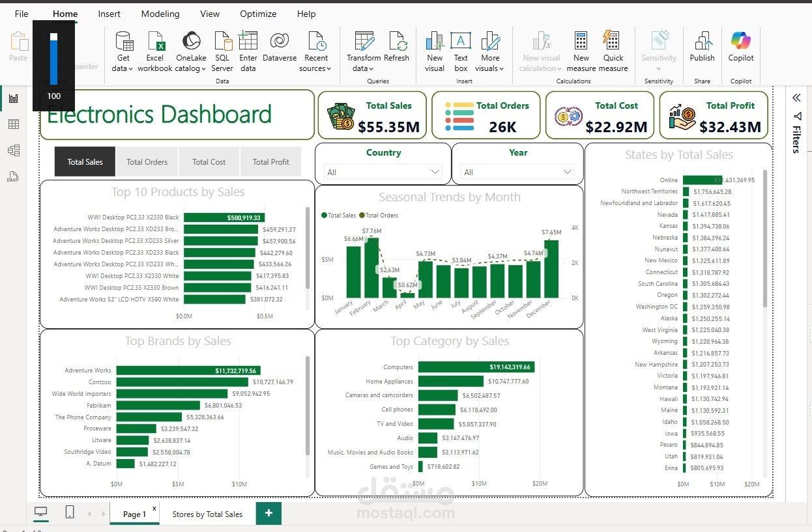Switch to mobile layout icon
Screen dimensions: 812x532
[70, 512]
